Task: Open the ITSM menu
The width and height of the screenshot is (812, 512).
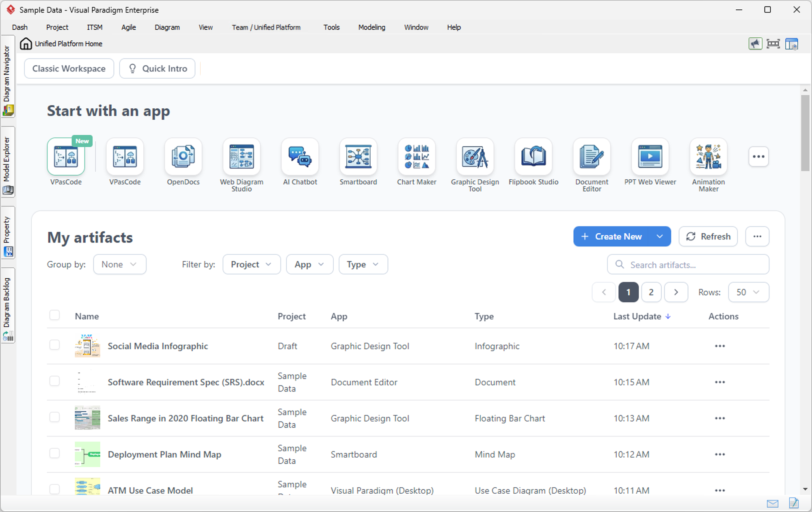Action: point(94,27)
